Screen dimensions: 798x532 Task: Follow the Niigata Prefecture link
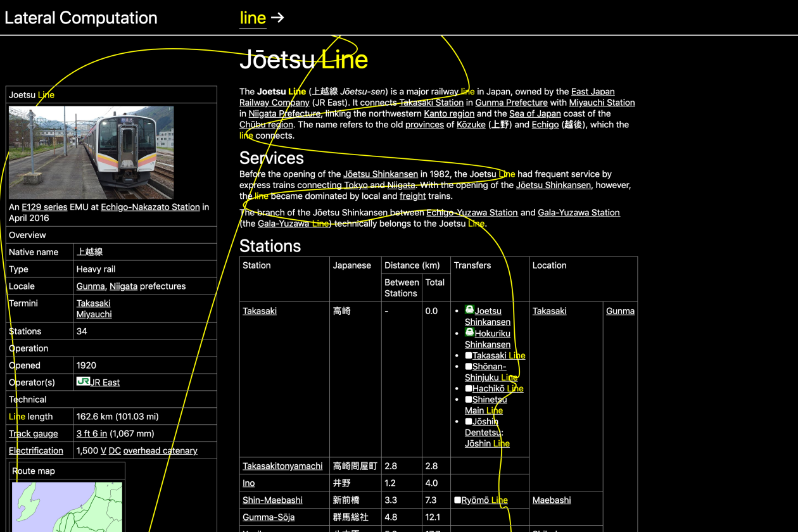tap(285, 114)
